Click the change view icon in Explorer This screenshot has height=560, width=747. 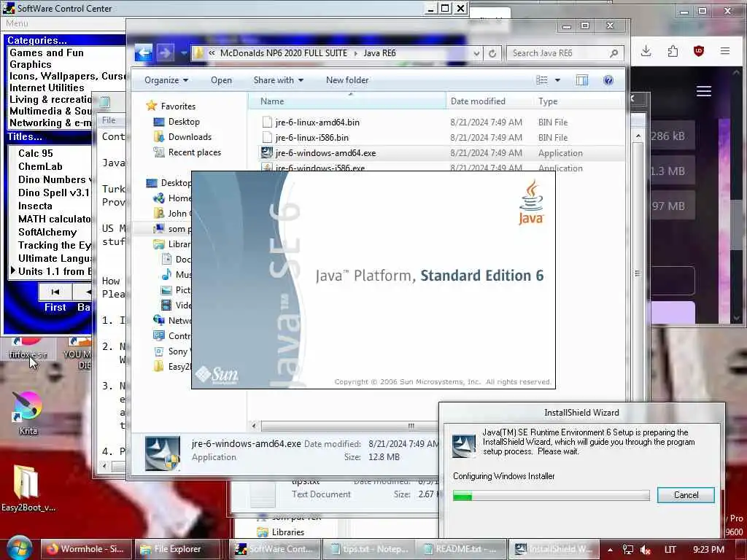point(542,80)
